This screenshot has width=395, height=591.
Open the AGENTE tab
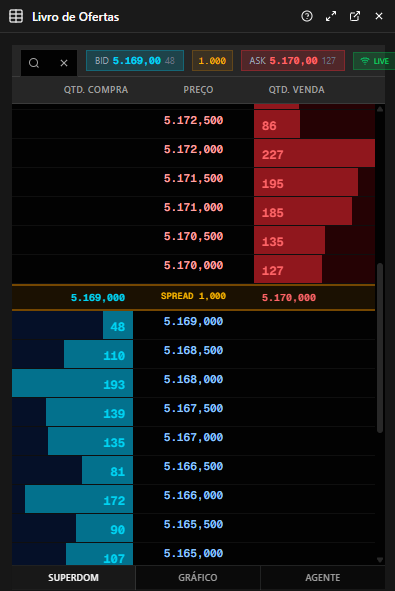[x=323, y=577]
